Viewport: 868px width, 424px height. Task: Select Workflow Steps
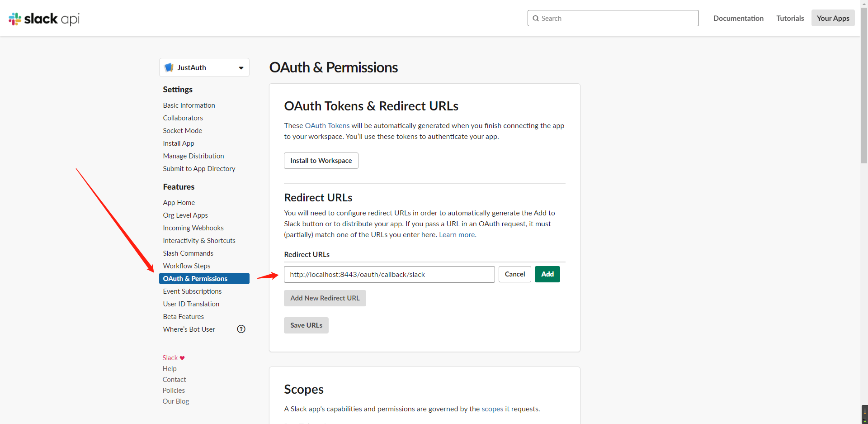click(x=187, y=266)
